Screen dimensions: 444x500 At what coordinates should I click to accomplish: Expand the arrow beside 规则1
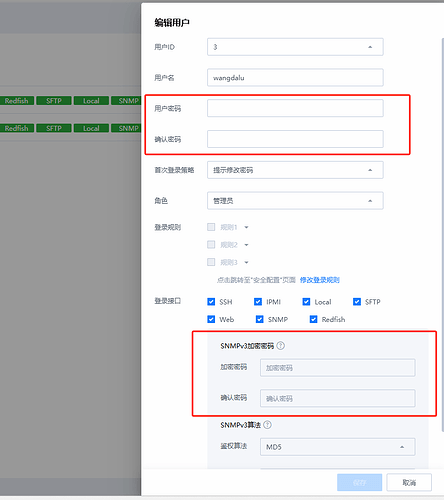(246, 227)
